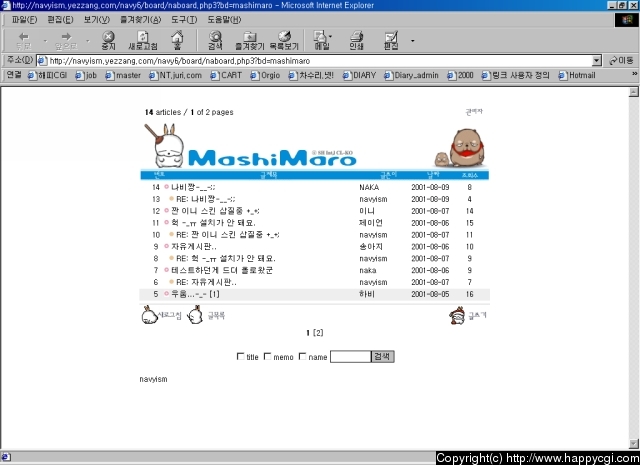Click the address bar URL field
The width and height of the screenshot is (640, 465).
point(314,61)
